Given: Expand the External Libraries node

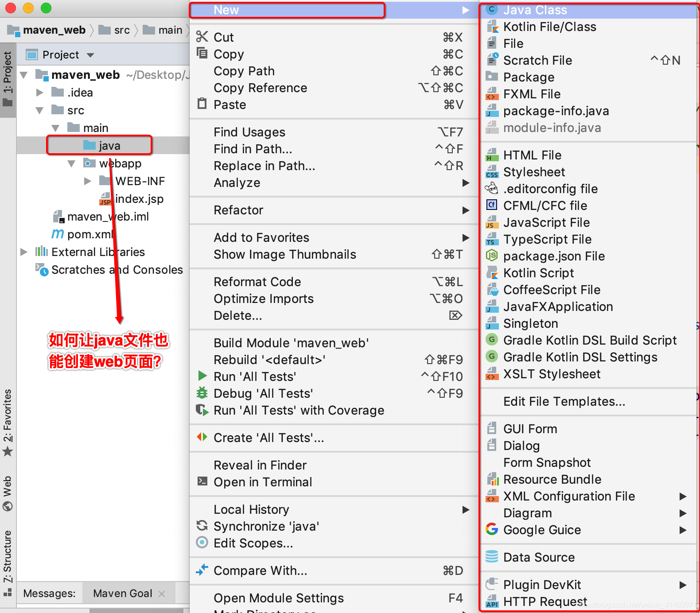Looking at the screenshot, I should [24, 252].
